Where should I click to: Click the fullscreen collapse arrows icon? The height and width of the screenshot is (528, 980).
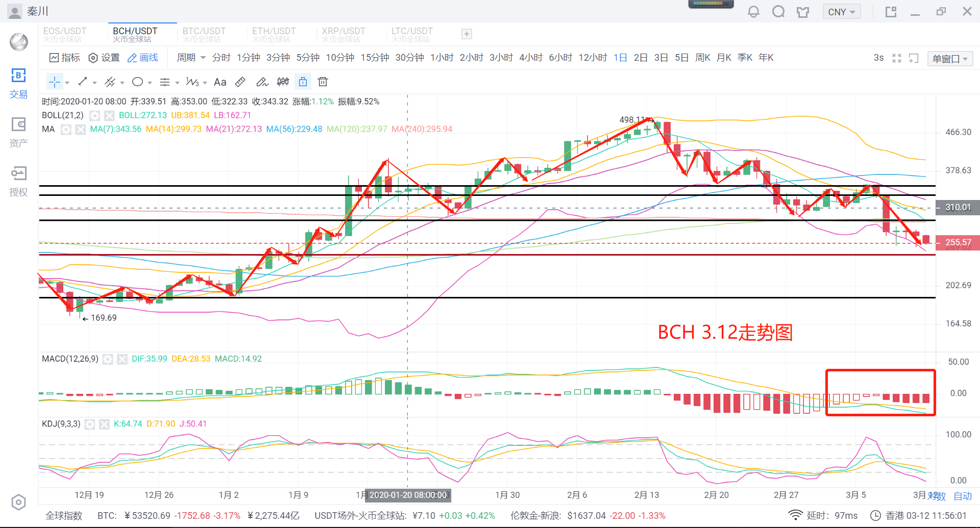(x=897, y=58)
